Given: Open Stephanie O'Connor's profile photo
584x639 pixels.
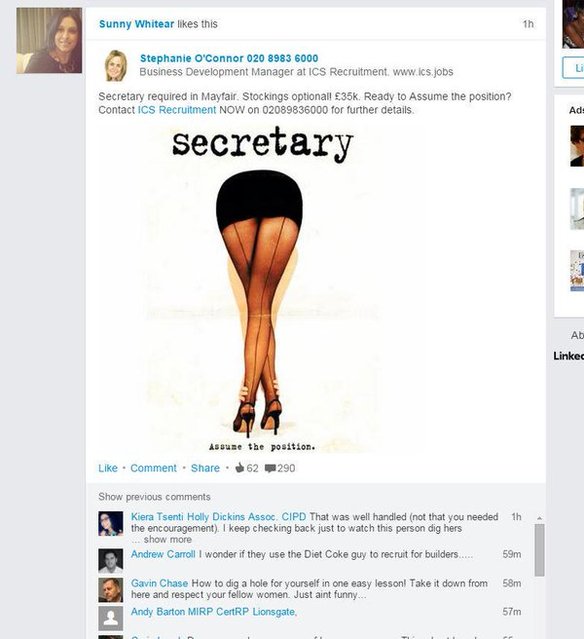Looking at the screenshot, I should (x=115, y=65).
